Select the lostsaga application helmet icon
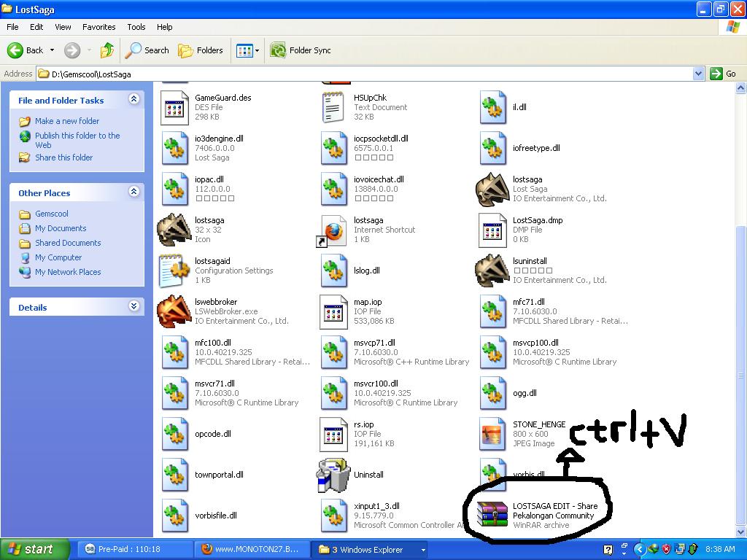 coord(492,190)
